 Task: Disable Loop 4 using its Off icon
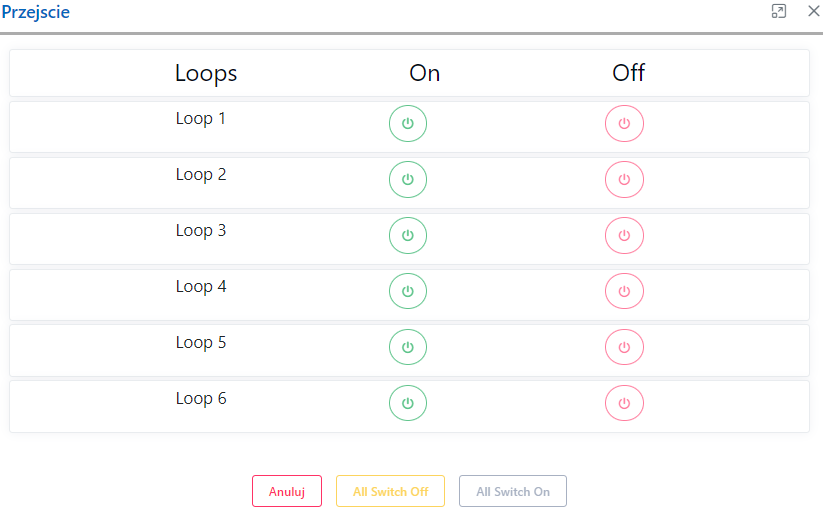click(624, 292)
